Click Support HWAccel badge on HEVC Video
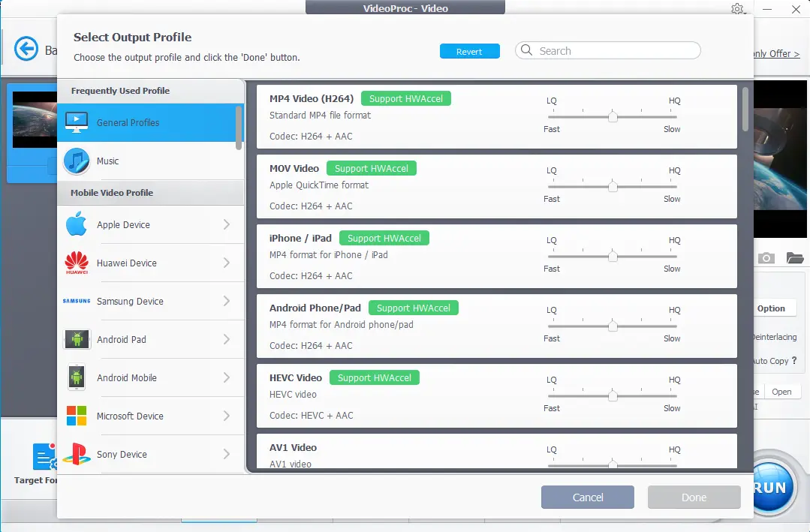The image size is (810, 532). click(375, 377)
